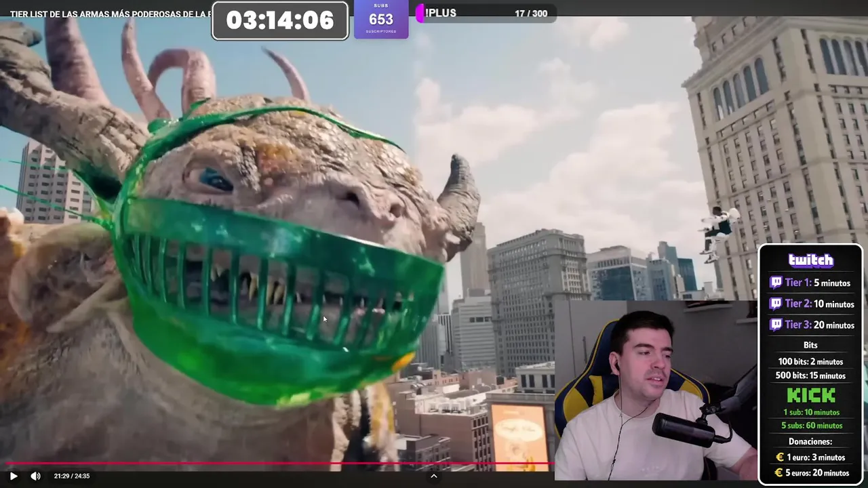Image resolution: width=868 pixels, height=488 pixels.
Task: Click the KICK logo
Action: pyautogui.click(x=811, y=395)
